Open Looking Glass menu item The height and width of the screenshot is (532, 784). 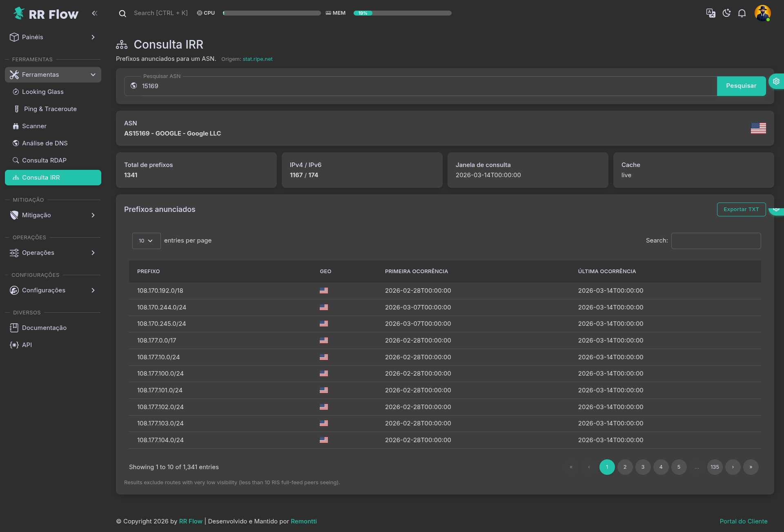(x=43, y=92)
